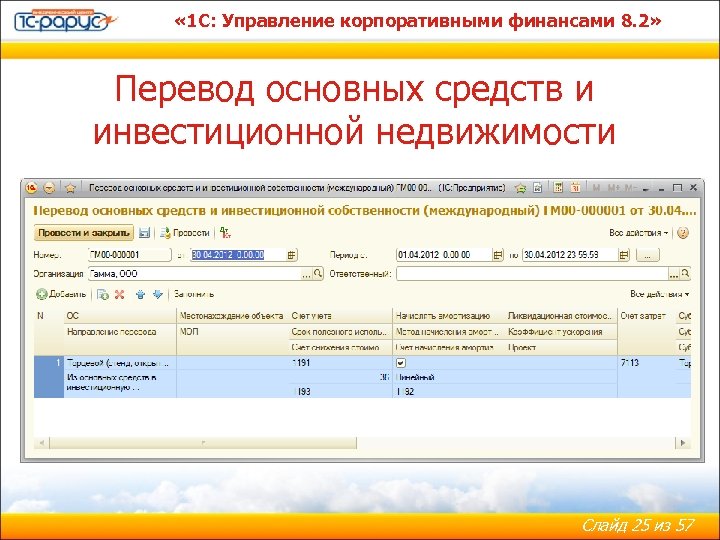Click the 1C main menu icon in title bar
720x540 pixels.
(31, 188)
